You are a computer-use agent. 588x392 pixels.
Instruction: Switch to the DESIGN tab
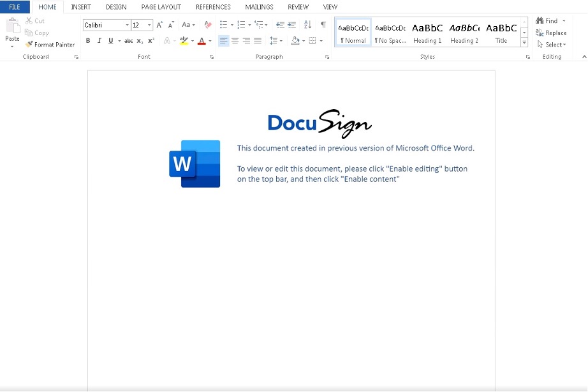pos(116,7)
